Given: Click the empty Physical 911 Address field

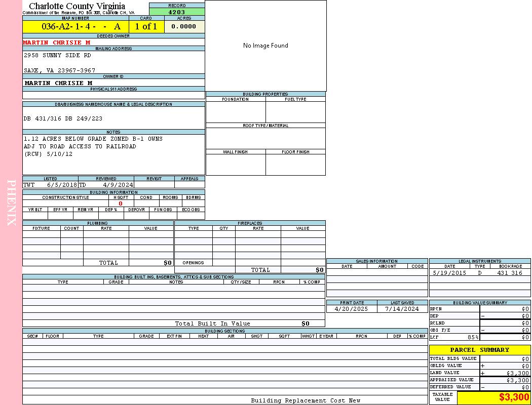Looking at the screenshot, I should 113,95.
